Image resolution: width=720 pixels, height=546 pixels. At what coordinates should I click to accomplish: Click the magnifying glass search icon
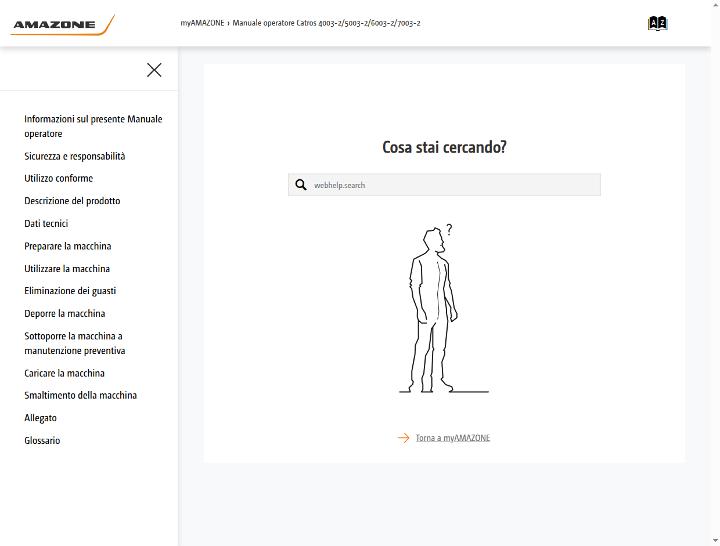[301, 185]
